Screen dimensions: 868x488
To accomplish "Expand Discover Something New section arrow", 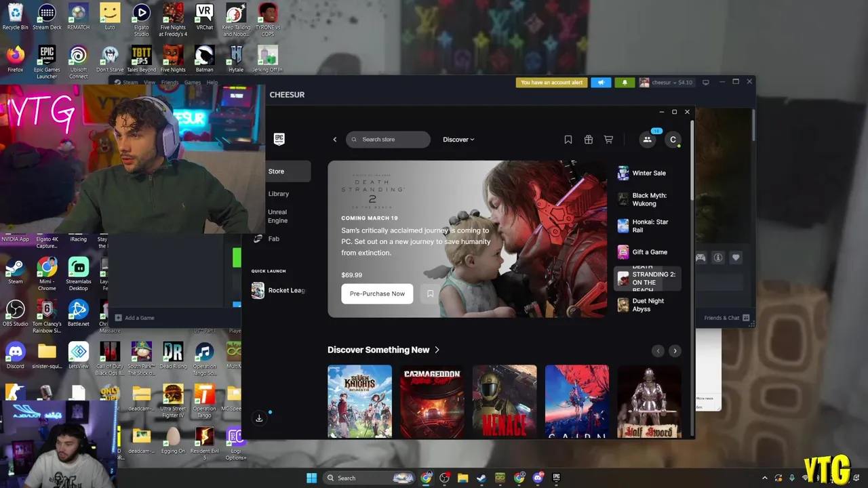I will click(437, 350).
